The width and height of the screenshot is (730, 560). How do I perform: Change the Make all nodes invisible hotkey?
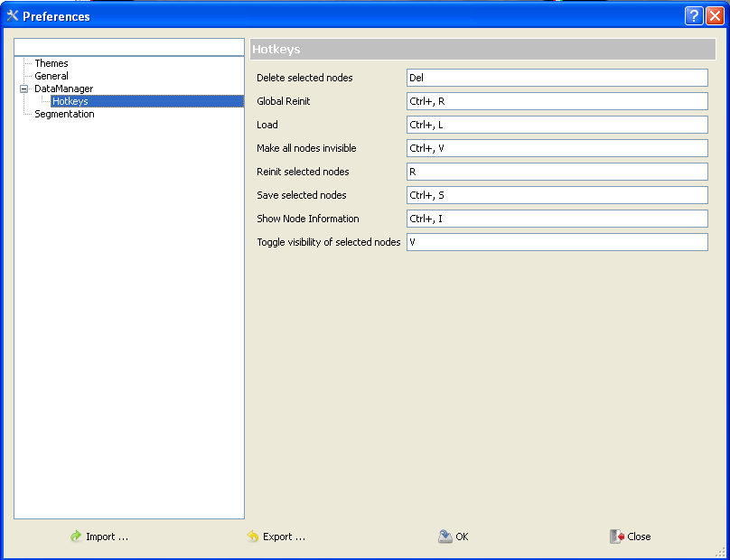pyautogui.click(x=557, y=148)
